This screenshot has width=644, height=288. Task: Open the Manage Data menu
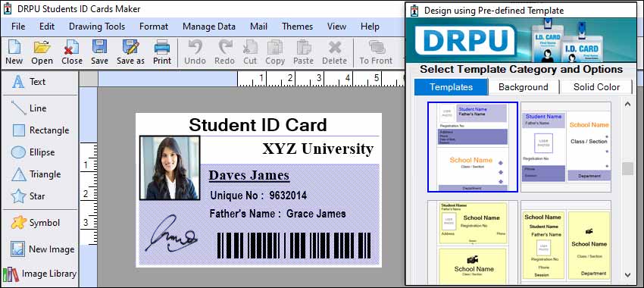coord(209,27)
